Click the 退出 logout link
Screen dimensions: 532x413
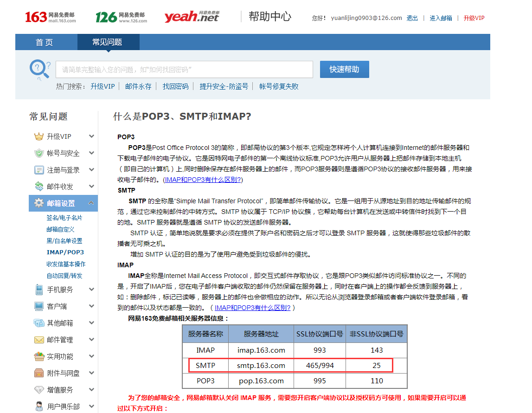pos(412,18)
